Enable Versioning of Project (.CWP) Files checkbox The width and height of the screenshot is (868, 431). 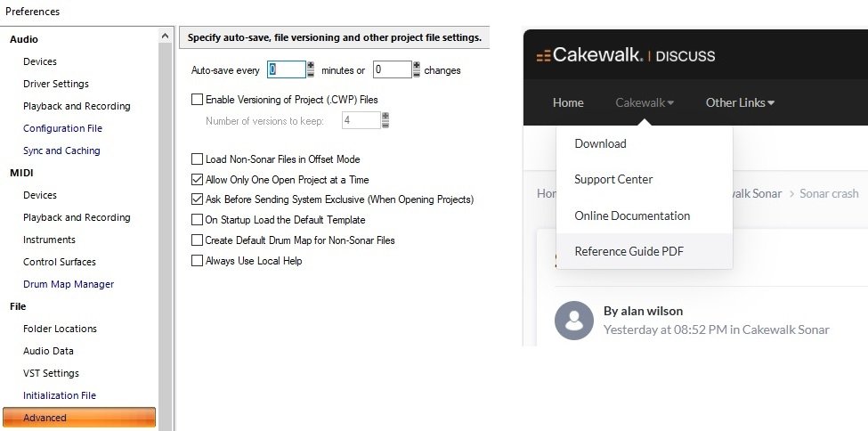(x=197, y=100)
